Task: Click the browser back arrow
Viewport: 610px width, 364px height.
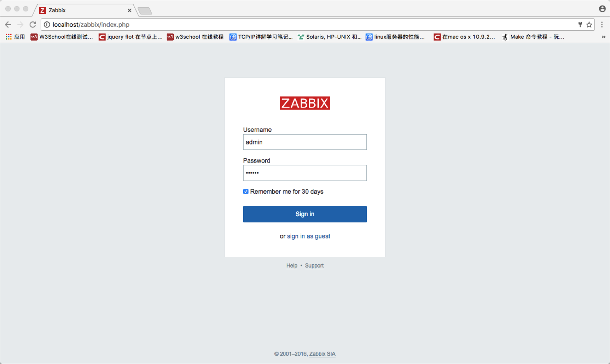Action: [x=8, y=25]
